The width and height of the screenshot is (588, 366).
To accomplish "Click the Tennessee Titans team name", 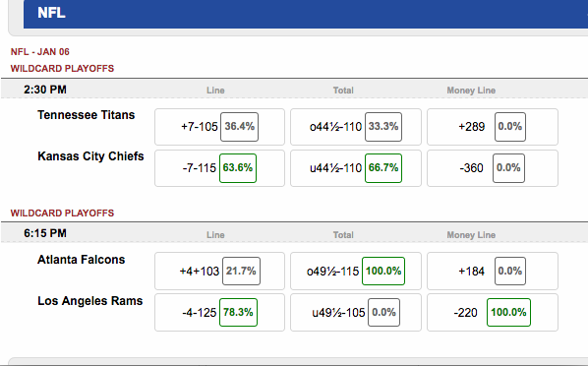I will click(x=87, y=115).
